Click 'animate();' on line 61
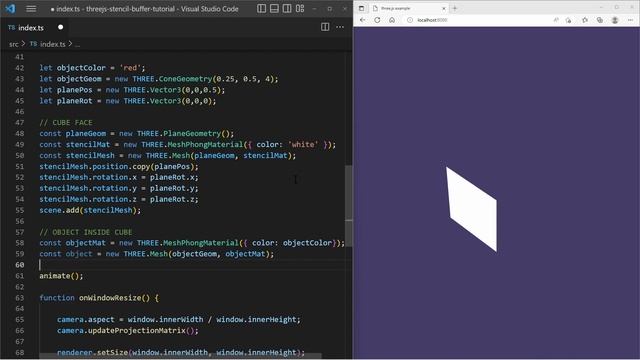The image size is (640, 360). [61, 276]
